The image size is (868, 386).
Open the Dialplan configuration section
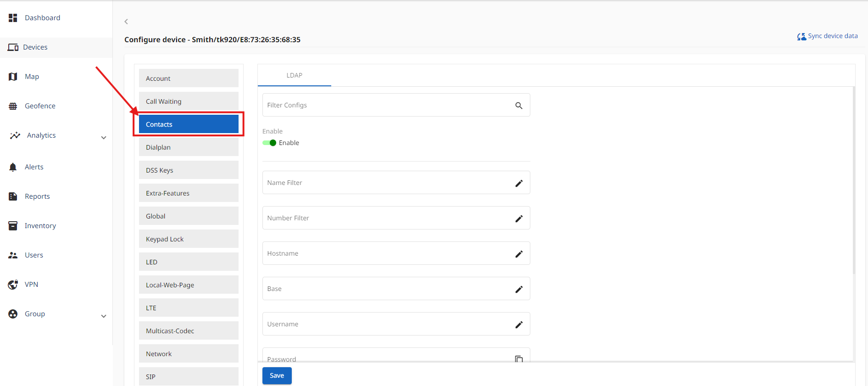point(189,147)
